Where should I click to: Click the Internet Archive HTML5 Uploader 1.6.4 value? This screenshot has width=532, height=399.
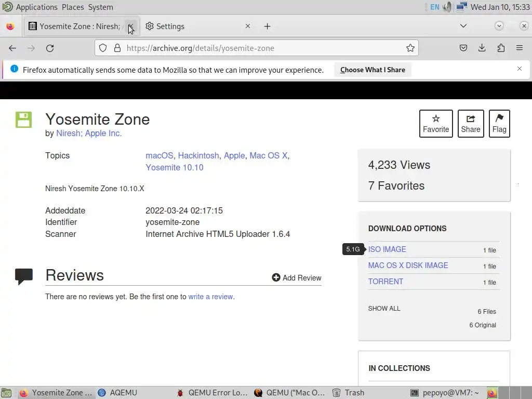pyautogui.click(x=218, y=234)
